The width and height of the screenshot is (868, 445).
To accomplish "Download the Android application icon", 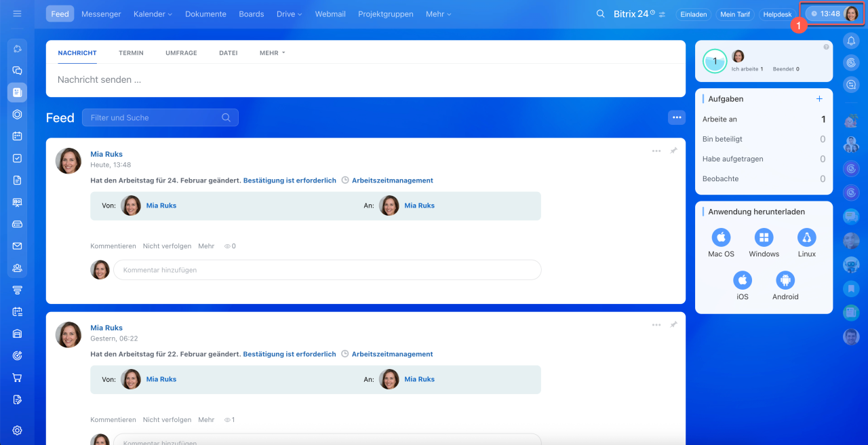I will click(785, 280).
